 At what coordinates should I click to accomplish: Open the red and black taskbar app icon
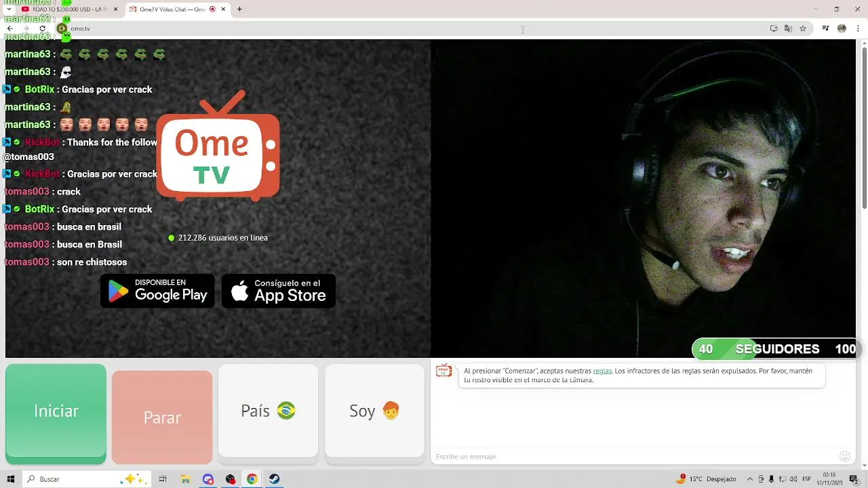231,479
